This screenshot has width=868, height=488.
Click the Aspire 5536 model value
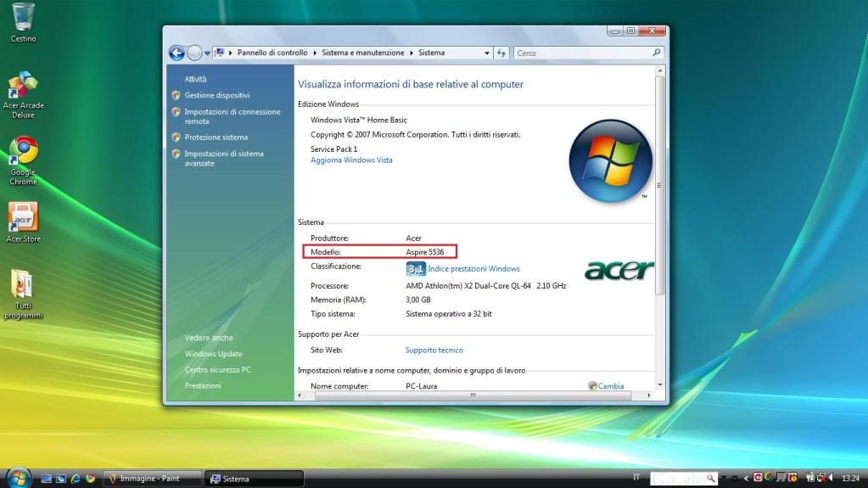coord(424,252)
